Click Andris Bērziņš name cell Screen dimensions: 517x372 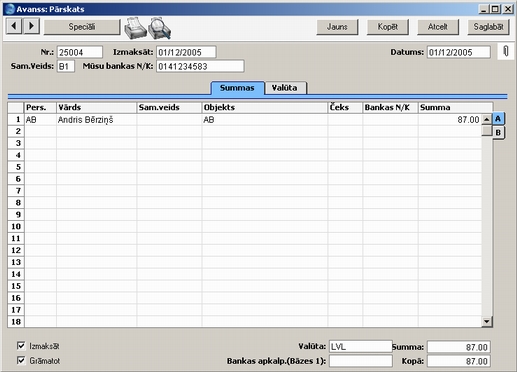pyautogui.click(x=96, y=119)
